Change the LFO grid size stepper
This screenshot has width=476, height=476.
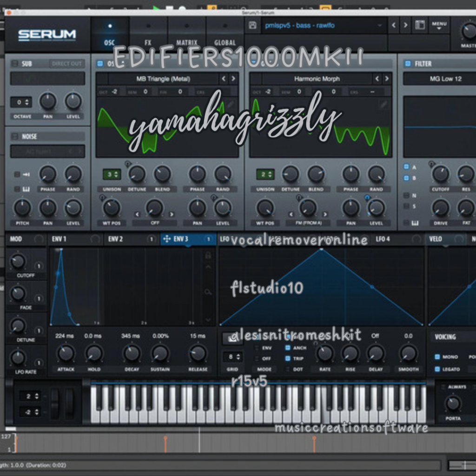click(x=232, y=357)
